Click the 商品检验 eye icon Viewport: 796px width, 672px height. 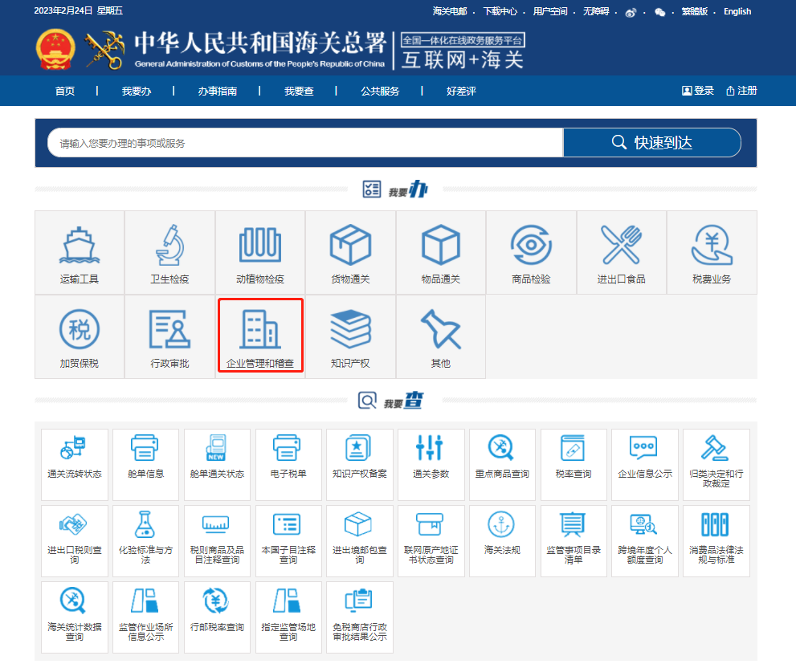[531, 245]
